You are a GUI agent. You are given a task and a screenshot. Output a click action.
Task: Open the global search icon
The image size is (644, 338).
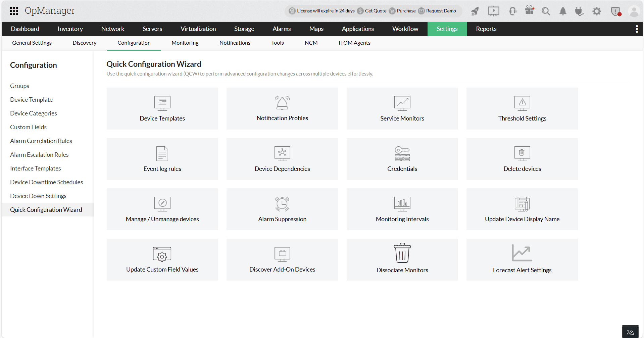click(546, 11)
